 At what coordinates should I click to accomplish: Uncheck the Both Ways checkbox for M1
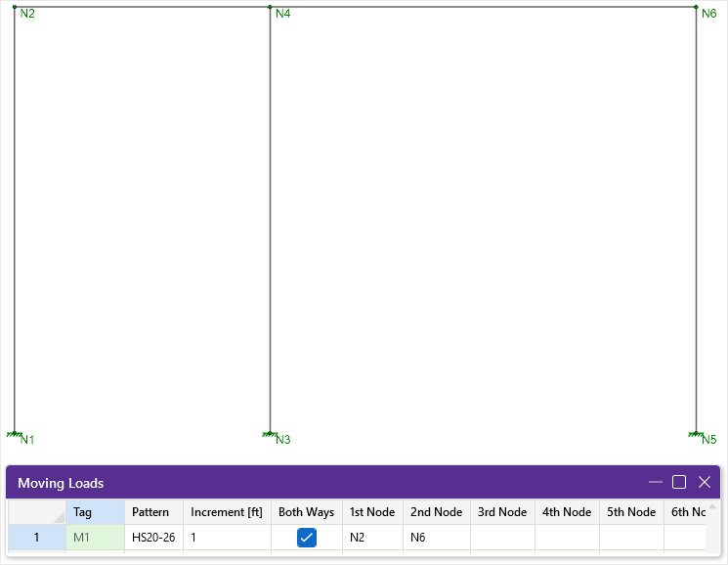tap(307, 538)
